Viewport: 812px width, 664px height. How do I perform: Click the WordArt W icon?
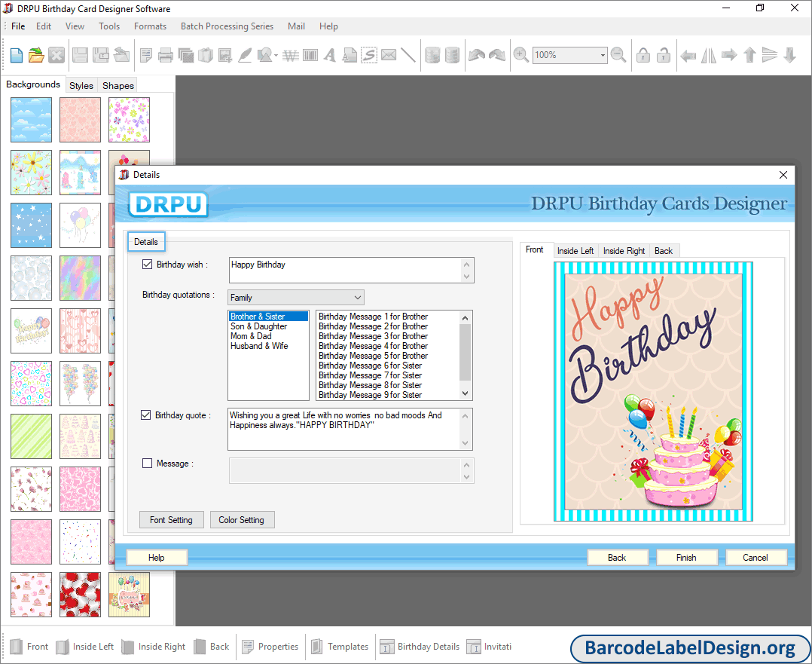[291, 55]
